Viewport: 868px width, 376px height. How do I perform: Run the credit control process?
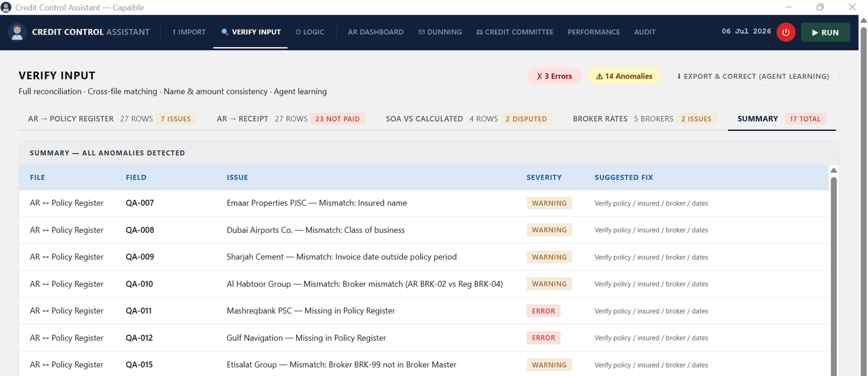pos(825,32)
